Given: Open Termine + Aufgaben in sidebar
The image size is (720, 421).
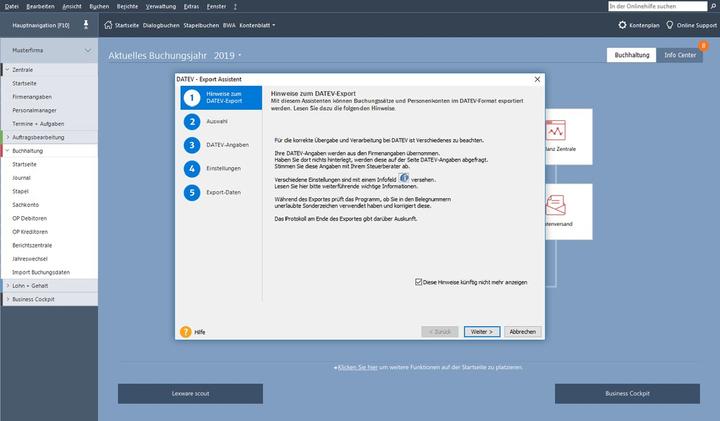Looking at the screenshot, I should click(x=38, y=124).
